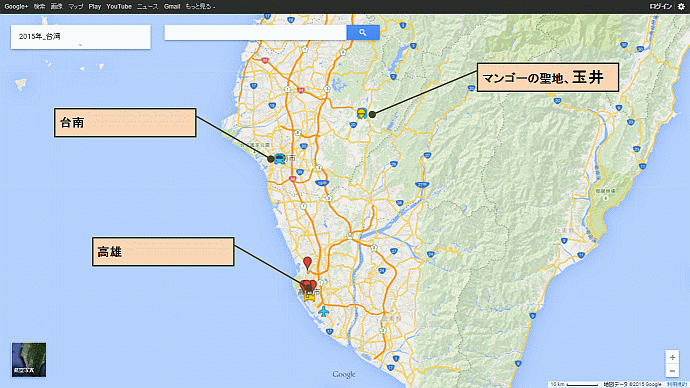
Task: Click the blue magnifier search button
Action: coord(363,33)
